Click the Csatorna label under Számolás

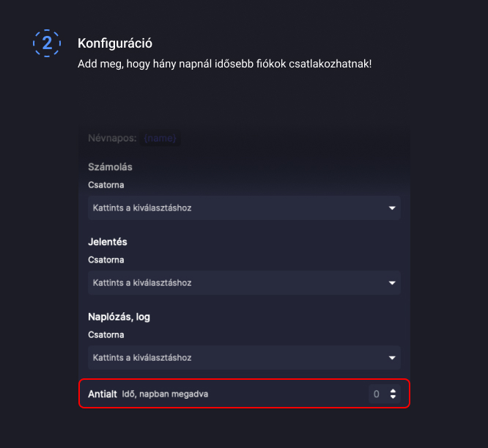(106, 185)
